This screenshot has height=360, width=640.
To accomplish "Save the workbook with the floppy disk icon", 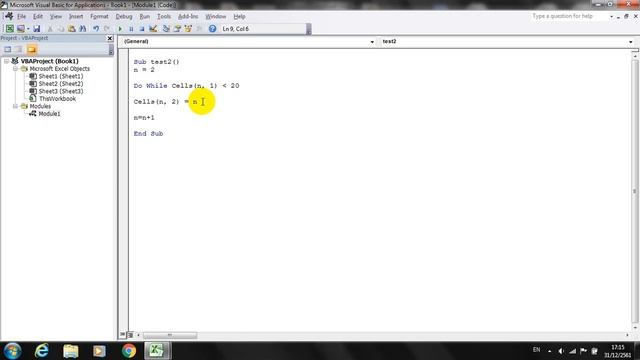I will click(x=37, y=29).
